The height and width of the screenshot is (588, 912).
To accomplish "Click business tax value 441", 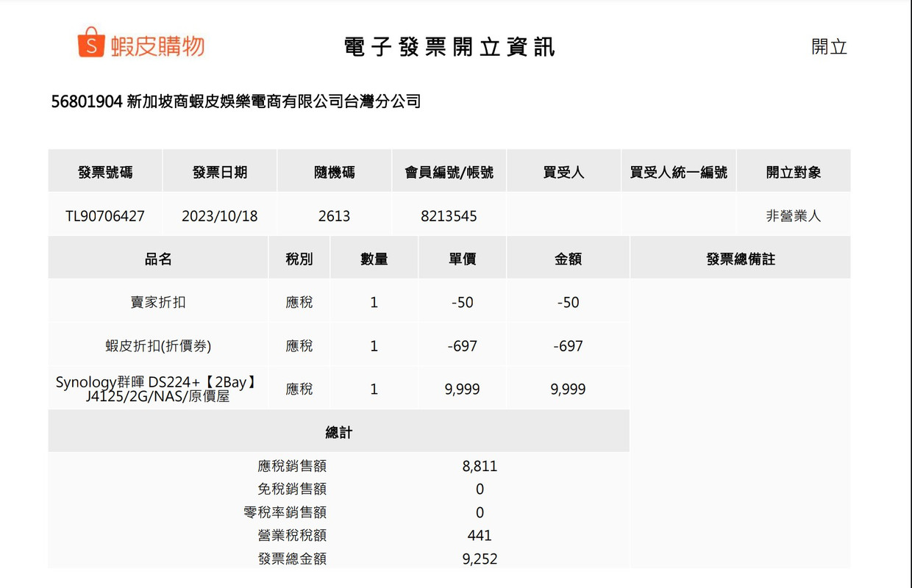I will 480,536.
